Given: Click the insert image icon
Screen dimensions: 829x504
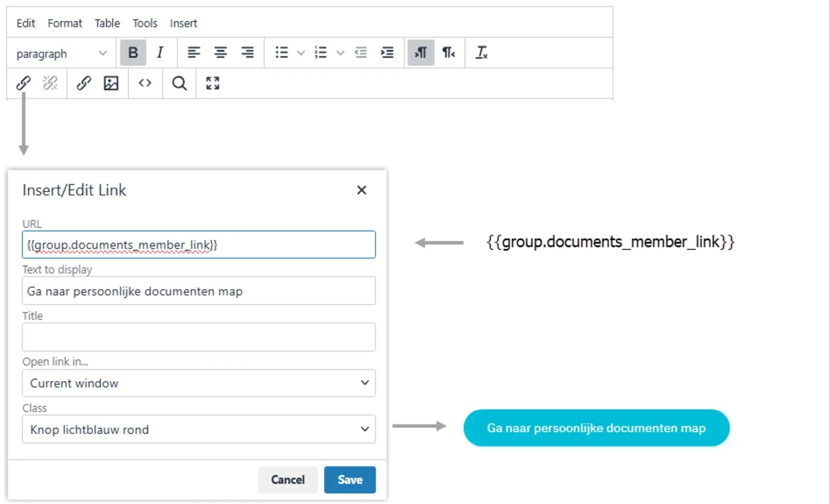Looking at the screenshot, I should click(111, 83).
